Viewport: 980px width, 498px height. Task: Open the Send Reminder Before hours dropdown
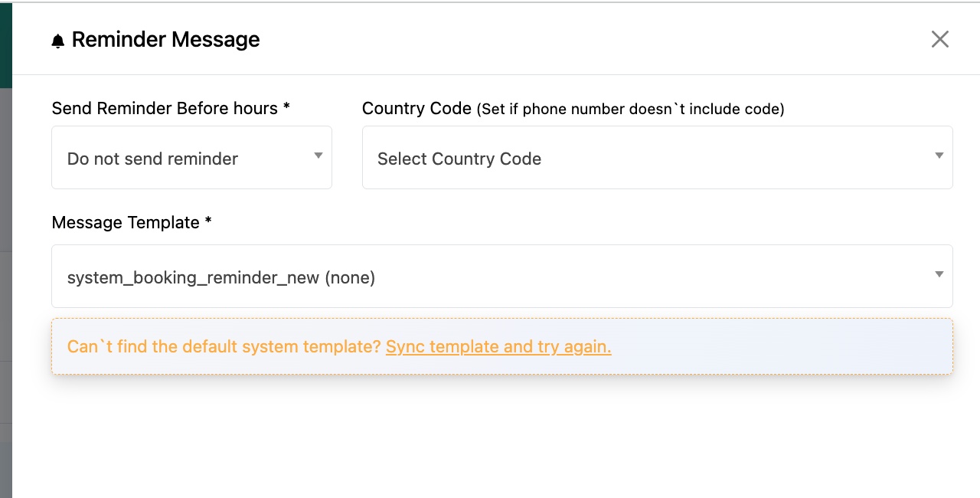tap(191, 157)
